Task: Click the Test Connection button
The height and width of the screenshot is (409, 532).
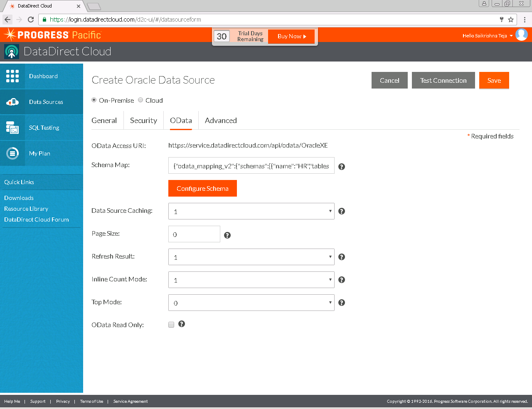Action: click(x=443, y=80)
